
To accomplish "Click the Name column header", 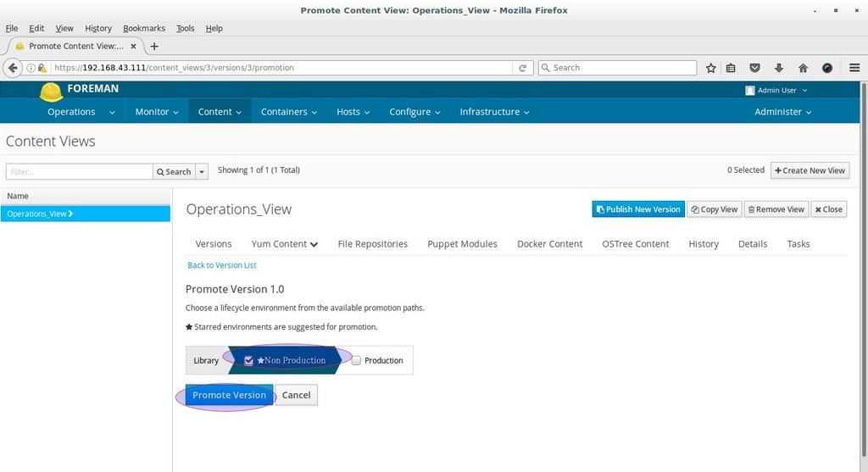I will pyautogui.click(x=86, y=196).
